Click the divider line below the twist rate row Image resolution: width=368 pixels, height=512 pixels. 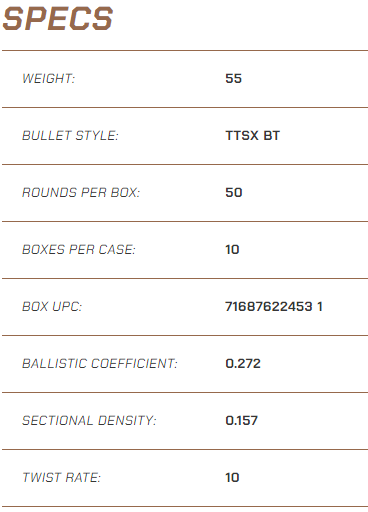[185, 506]
